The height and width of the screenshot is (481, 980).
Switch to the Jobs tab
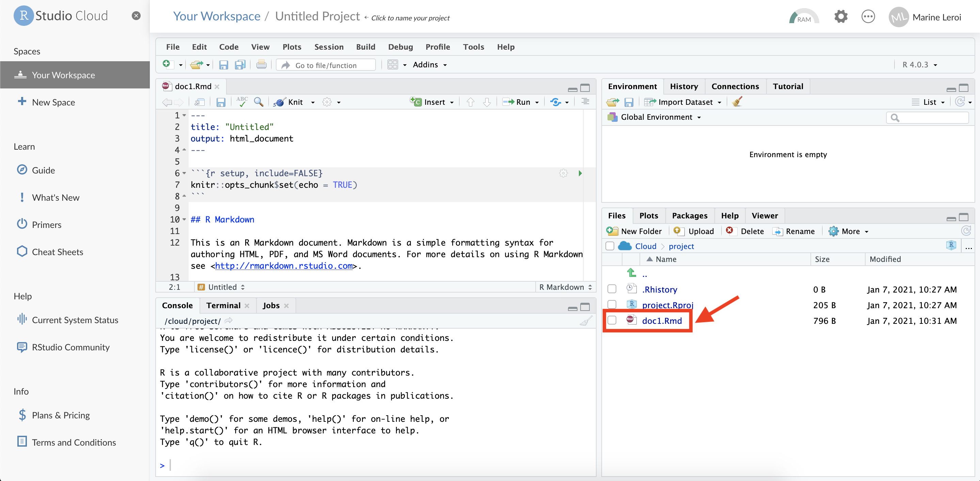point(271,305)
